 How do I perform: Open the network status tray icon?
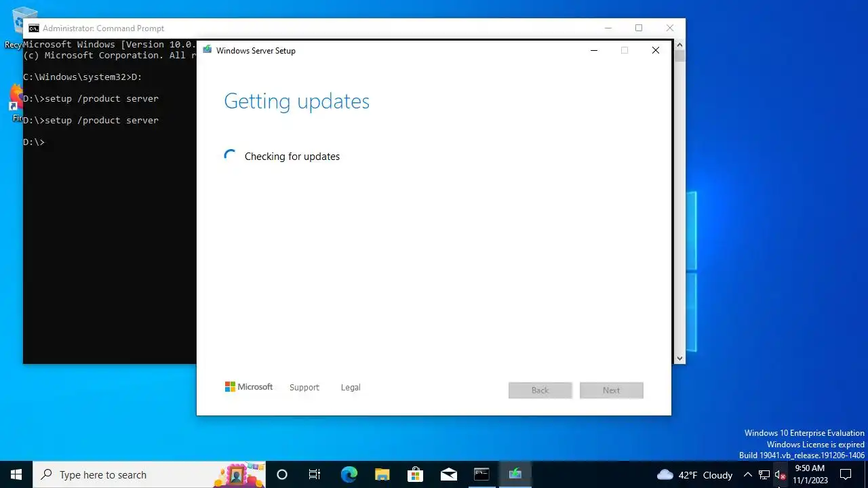click(x=764, y=474)
